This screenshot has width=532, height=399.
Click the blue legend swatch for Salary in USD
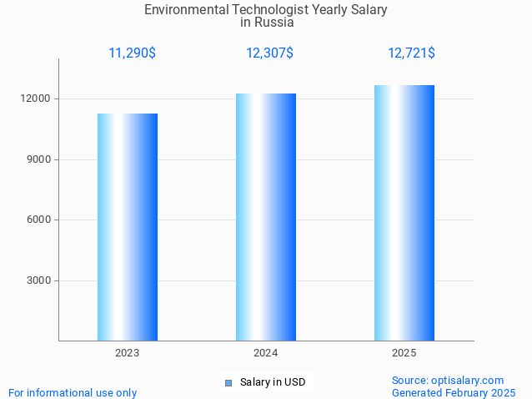pyautogui.click(x=228, y=383)
